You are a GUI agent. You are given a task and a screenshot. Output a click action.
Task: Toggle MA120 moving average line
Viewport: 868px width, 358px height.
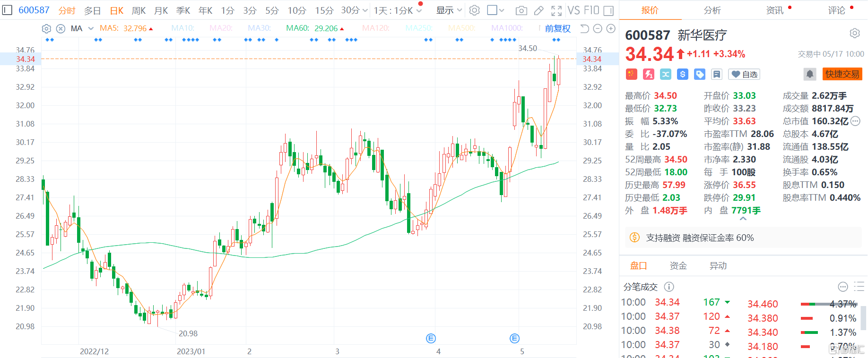click(376, 28)
